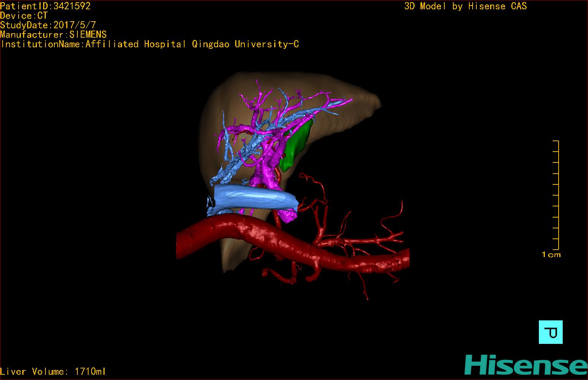Image resolution: width=588 pixels, height=380 pixels.
Task: Click the PatientID:3421592 text
Action: [x=45, y=6]
